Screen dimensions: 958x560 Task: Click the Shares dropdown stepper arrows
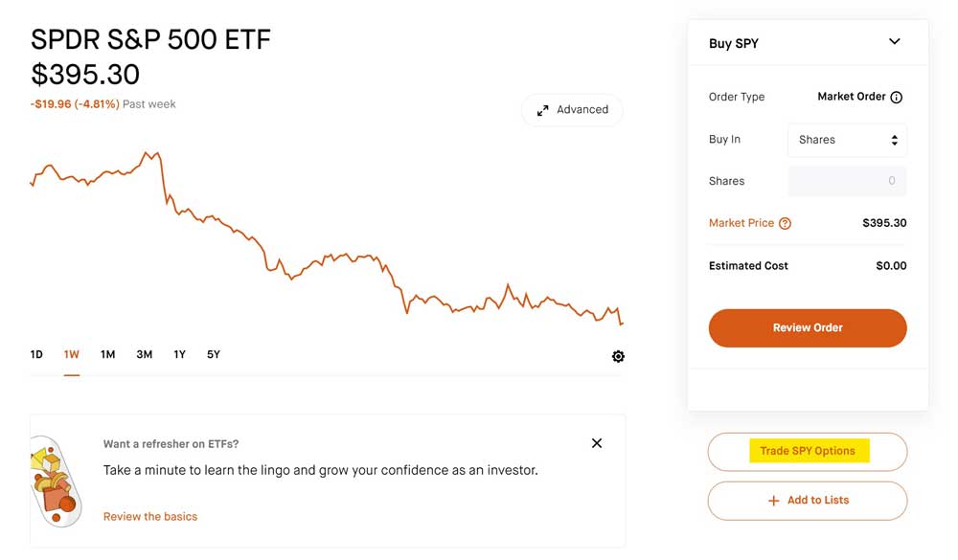(894, 140)
